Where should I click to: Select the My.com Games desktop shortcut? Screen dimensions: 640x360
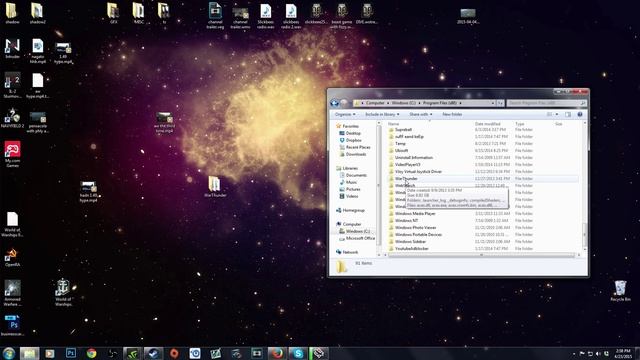pos(12,154)
